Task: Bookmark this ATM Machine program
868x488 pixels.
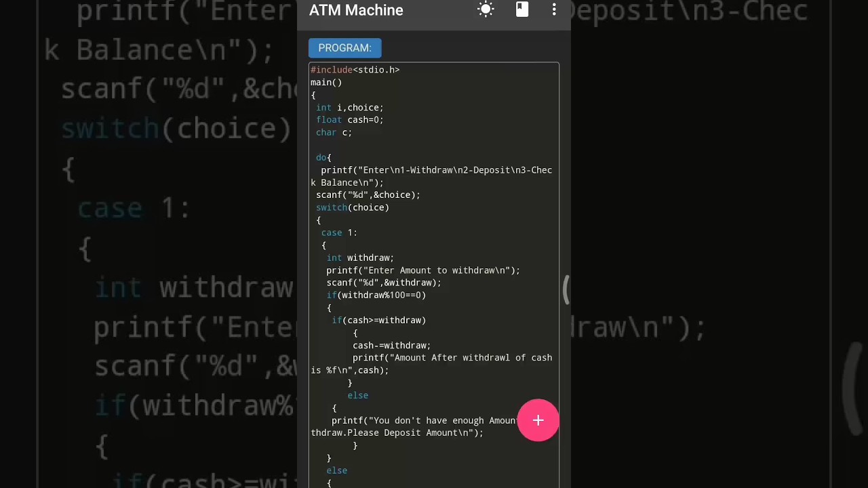Action: [x=522, y=9]
